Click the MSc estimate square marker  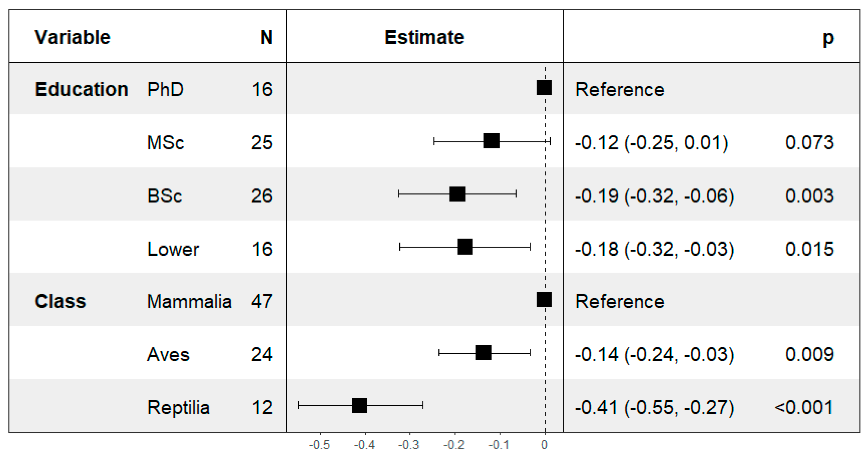(x=491, y=141)
